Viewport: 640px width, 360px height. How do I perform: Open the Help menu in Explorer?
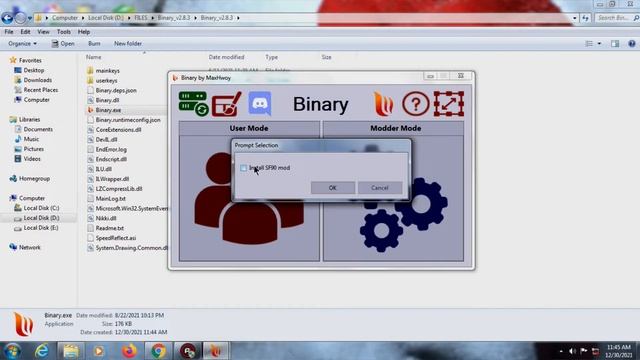point(84,32)
